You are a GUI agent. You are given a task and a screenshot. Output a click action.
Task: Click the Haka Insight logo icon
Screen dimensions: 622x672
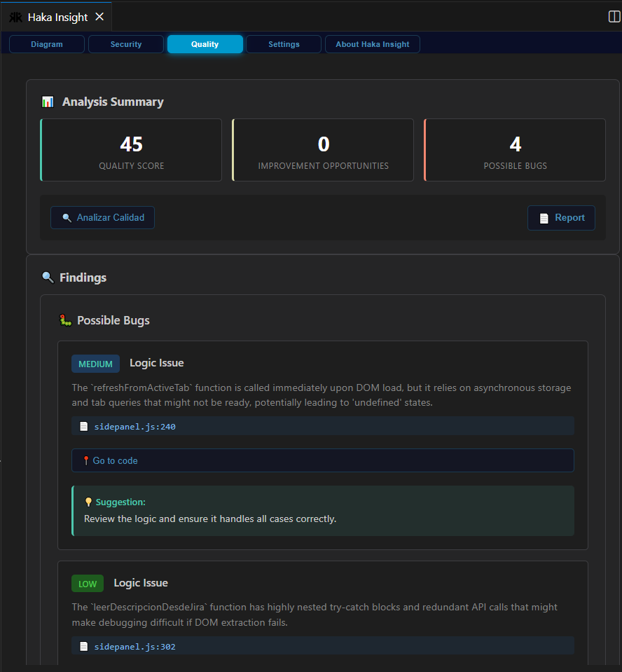point(16,17)
